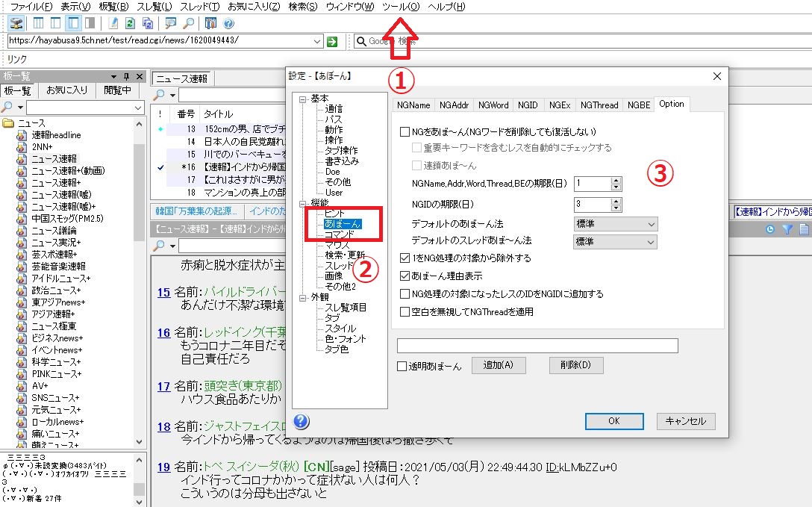This screenshot has height=507, width=812.
Task: Toggle the online/offline network icon
Action: click(x=16, y=23)
